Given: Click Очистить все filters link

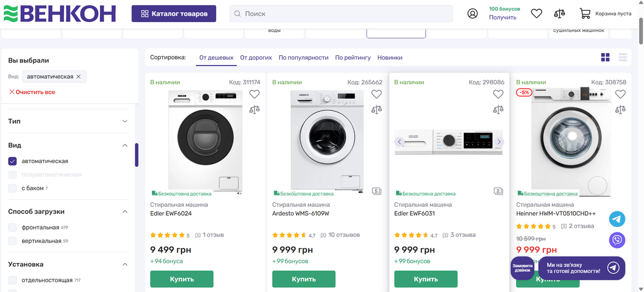Looking at the screenshot, I should 32,92.
